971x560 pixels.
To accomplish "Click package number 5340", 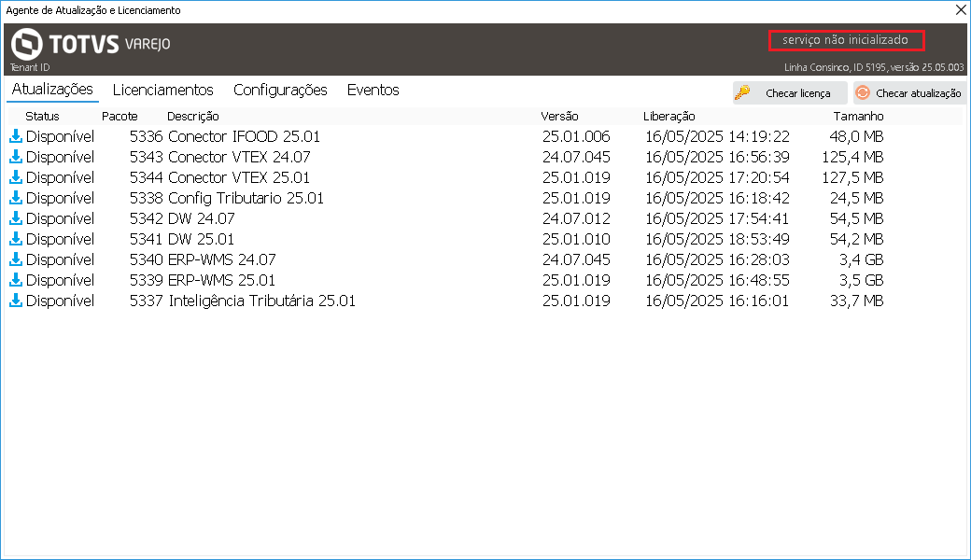I will point(147,259).
